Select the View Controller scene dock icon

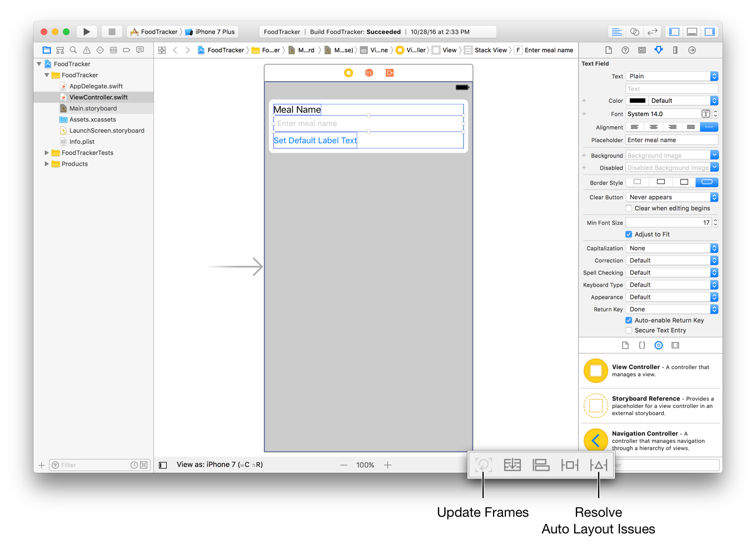pyautogui.click(x=349, y=73)
